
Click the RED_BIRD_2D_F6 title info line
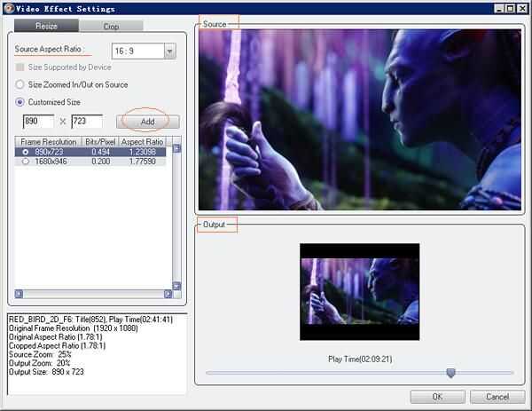click(x=90, y=320)
